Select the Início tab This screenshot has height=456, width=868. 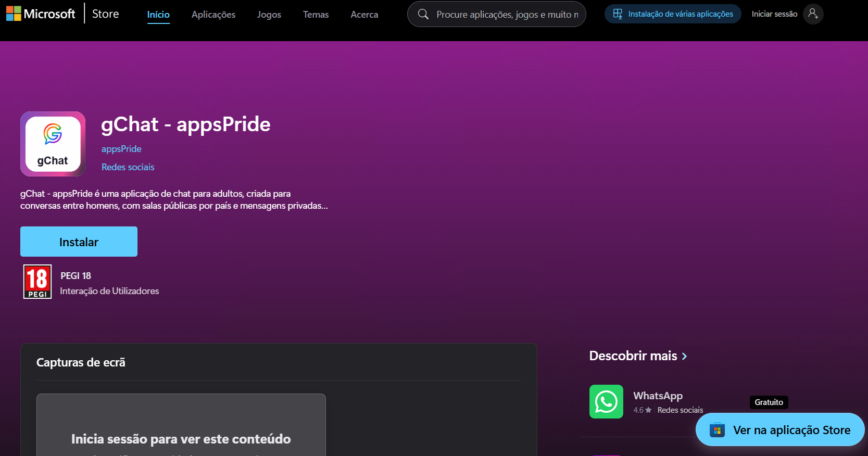click(x=158, y=15)
